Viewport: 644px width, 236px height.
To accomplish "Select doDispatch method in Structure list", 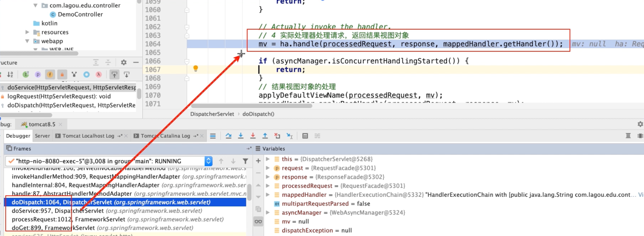I will tap(68, 105).
